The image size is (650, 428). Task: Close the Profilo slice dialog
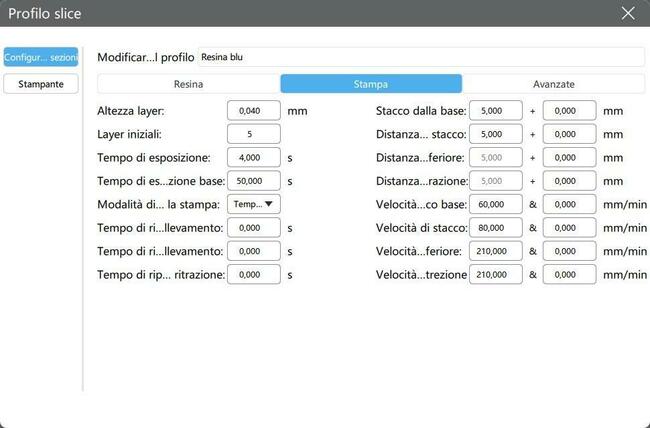point(627,13)
